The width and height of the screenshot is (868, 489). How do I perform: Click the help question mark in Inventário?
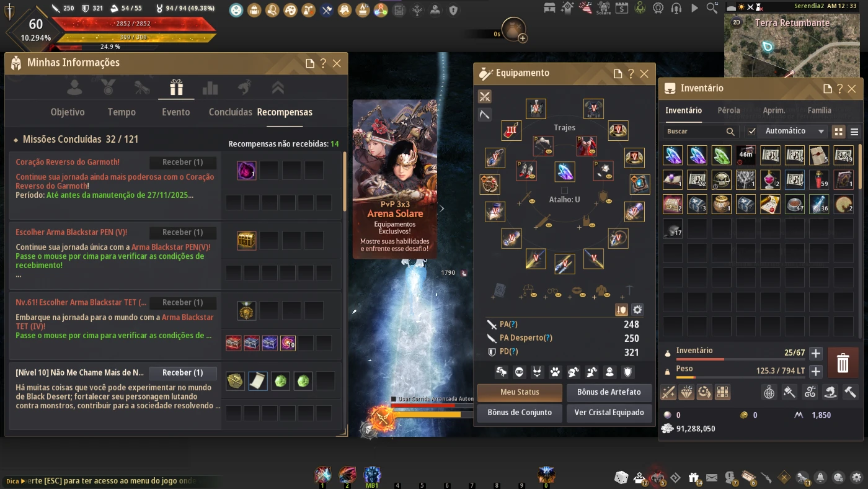[x=839, y=89]
